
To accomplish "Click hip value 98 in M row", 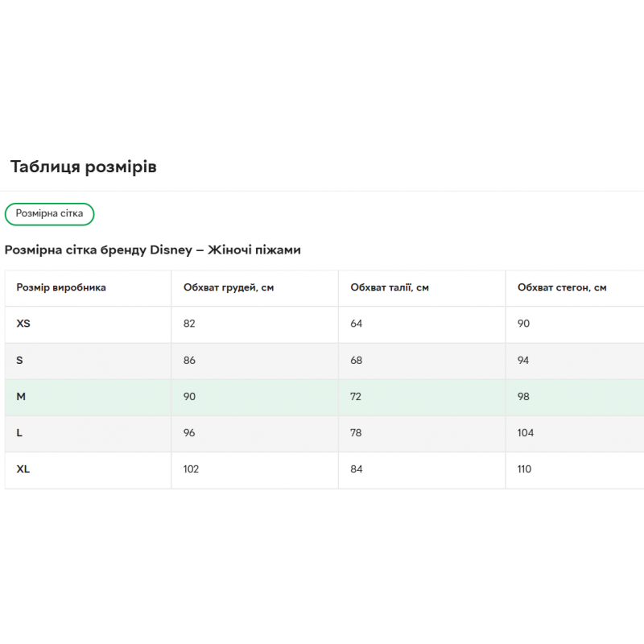I will tap(523, 396).
